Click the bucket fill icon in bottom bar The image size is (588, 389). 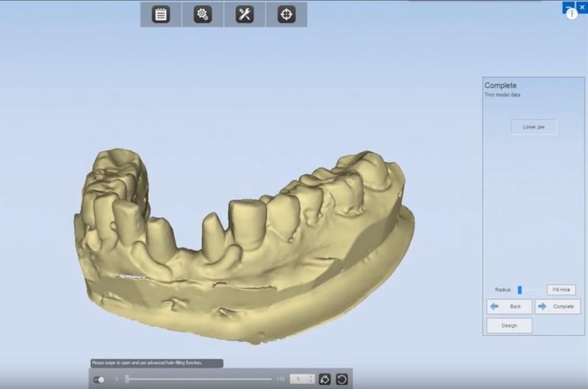(325, 379)
